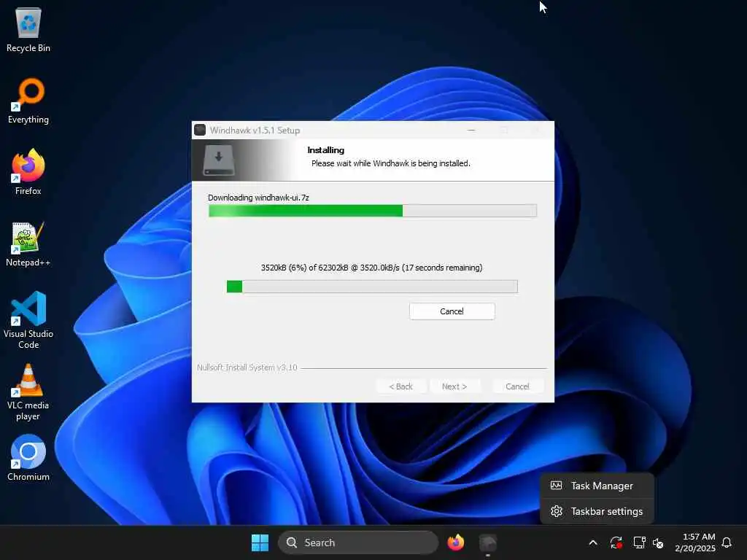The height and width of the screenshot is (560, 747).
Task: Click 'Please wait while Windhawk is being installed' text
Action: point(391,163)
